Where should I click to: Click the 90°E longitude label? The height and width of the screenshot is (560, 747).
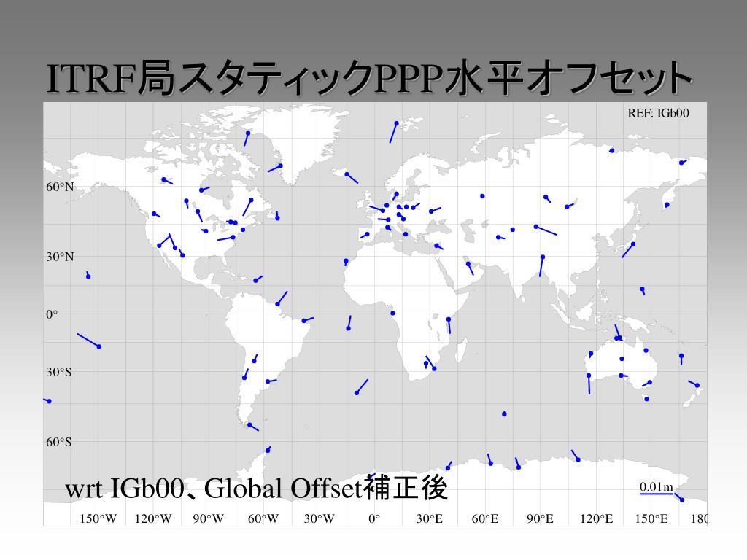[541, 518]
